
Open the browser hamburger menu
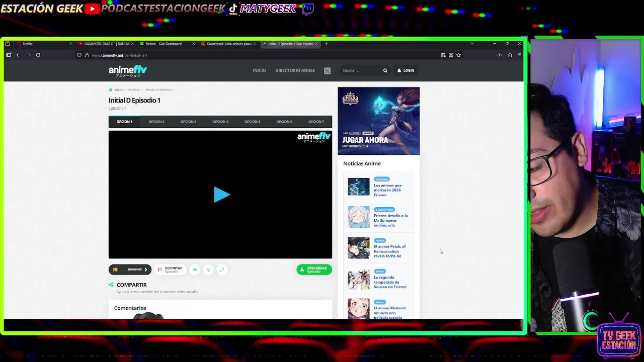519,55
